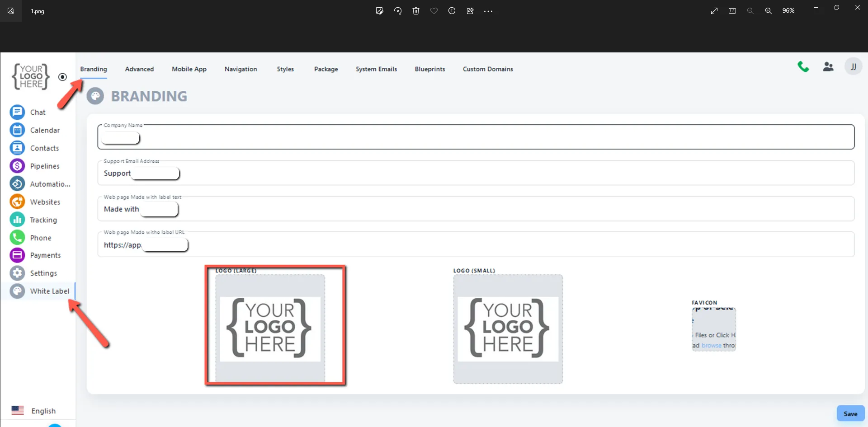Image resolution: width=868 pixels, height=427 pixels.
Task: Open the English language selector
Action: click(34, 411)
